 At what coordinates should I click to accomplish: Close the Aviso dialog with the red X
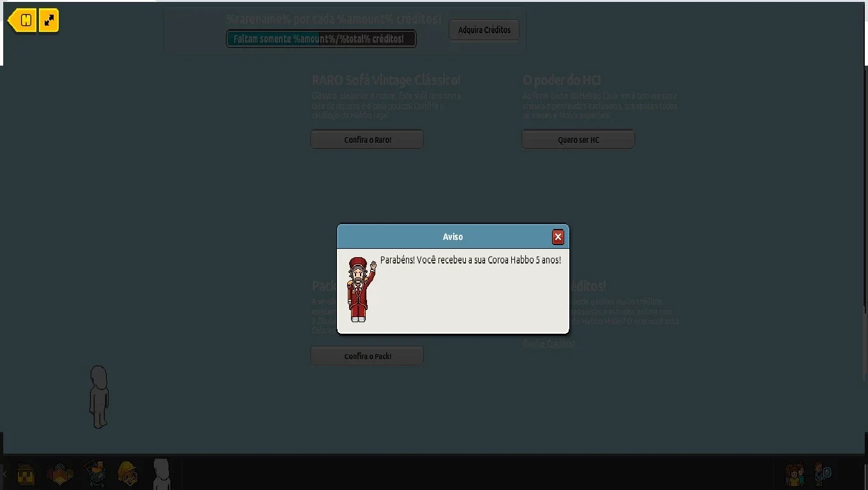tap(558, 237)
